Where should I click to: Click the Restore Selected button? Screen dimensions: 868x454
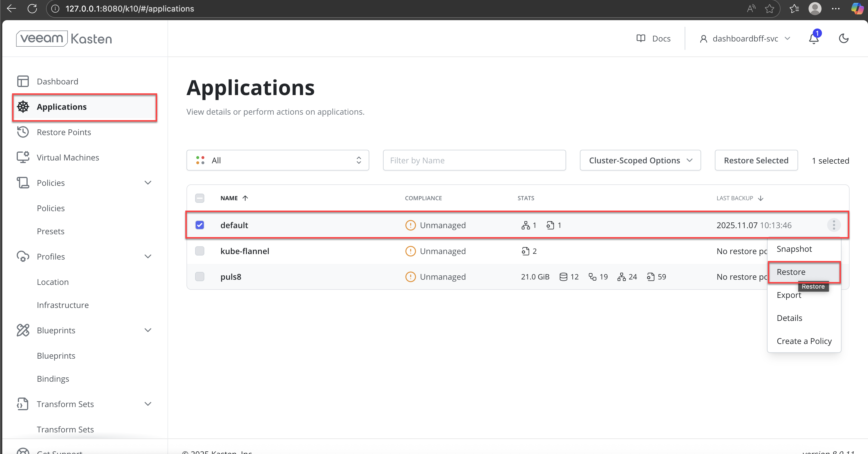coord(756,160)
